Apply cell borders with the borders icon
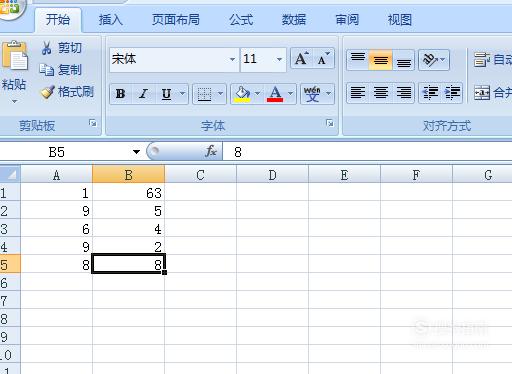The width and height of the screenshot is (512, 374). coord(204,94)
